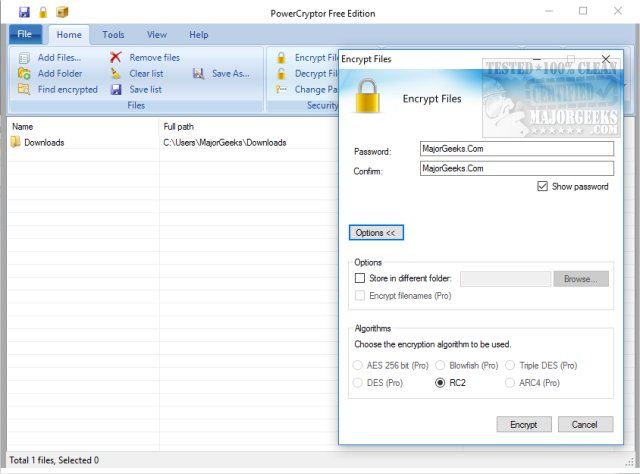Switch to the Tools tab
640x474 pixels.
(x=113, y=35)
